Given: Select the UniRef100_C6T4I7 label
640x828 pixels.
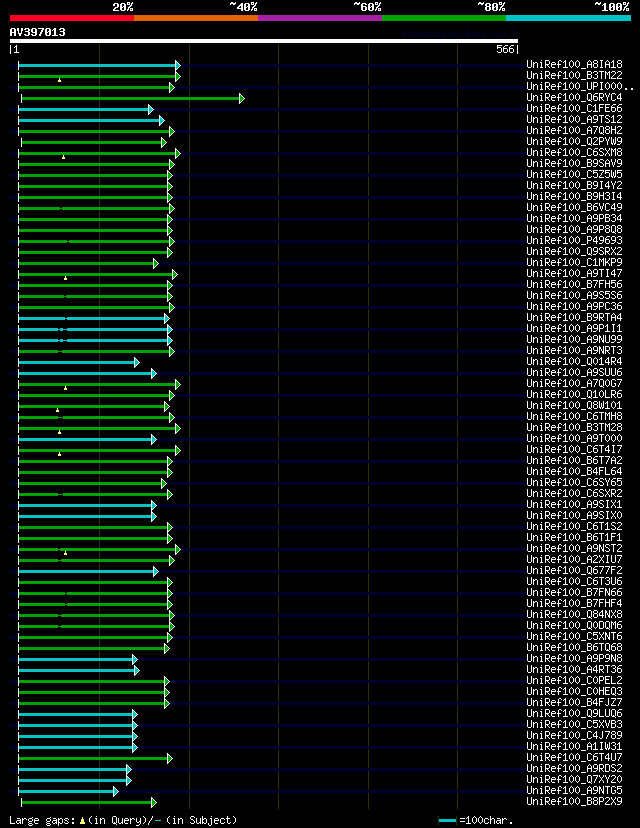Looking at the screenshot, I should click(x=574, y=450).
